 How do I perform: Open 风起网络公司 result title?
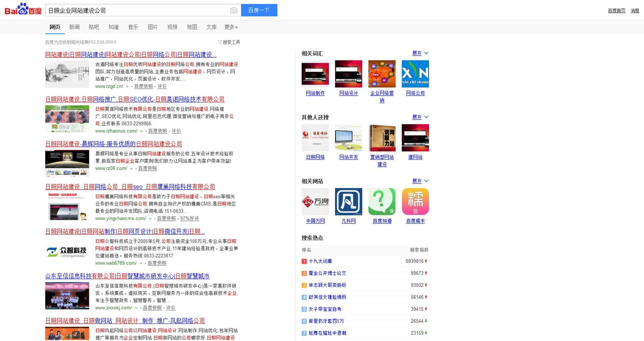pos(125,321)
